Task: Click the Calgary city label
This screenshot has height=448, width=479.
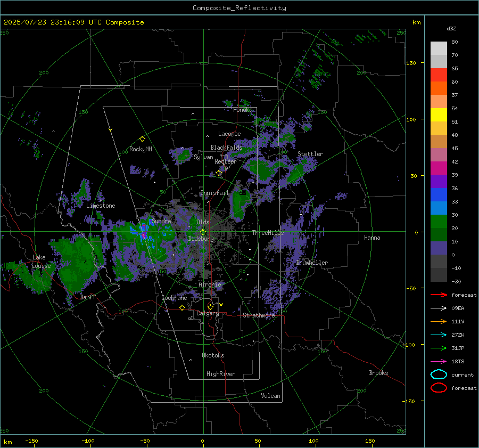Action: pyautogui.click(x=208, y=313)
